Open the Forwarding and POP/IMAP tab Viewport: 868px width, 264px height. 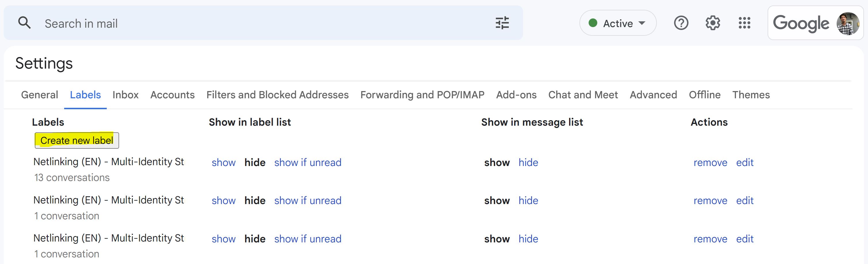(x=422, y=95)
